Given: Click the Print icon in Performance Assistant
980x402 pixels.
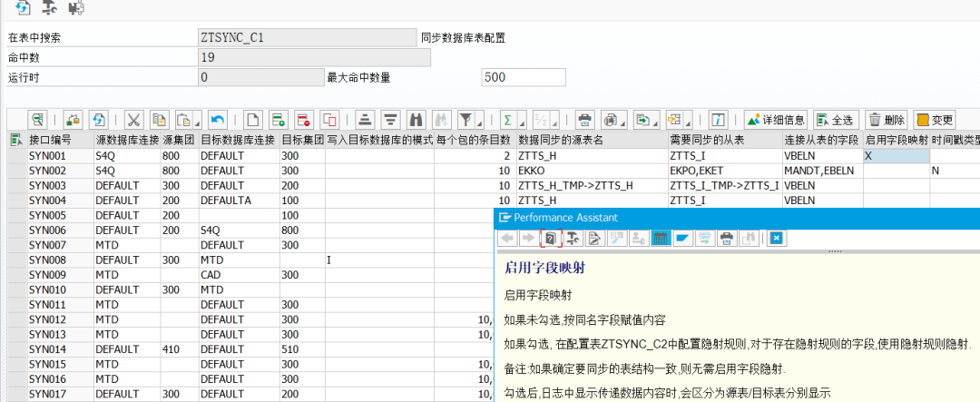Looking at the screenshot, I should pyautogui.click(x=726, y=238).
